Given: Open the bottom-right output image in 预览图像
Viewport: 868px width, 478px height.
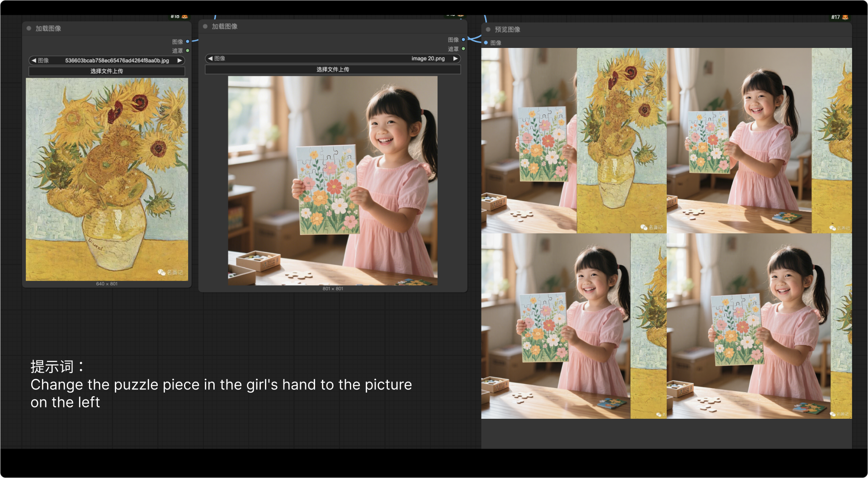Looking at the screenshot, I should (x=759, y=326).
